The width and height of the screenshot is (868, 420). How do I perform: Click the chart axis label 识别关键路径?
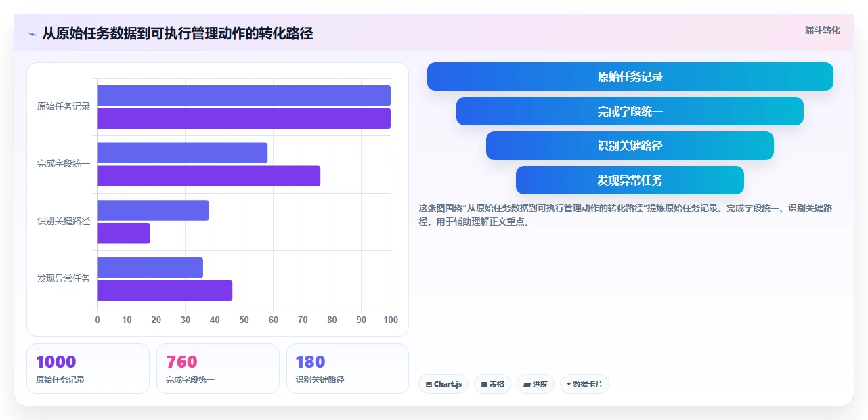(x=64, y=221)
